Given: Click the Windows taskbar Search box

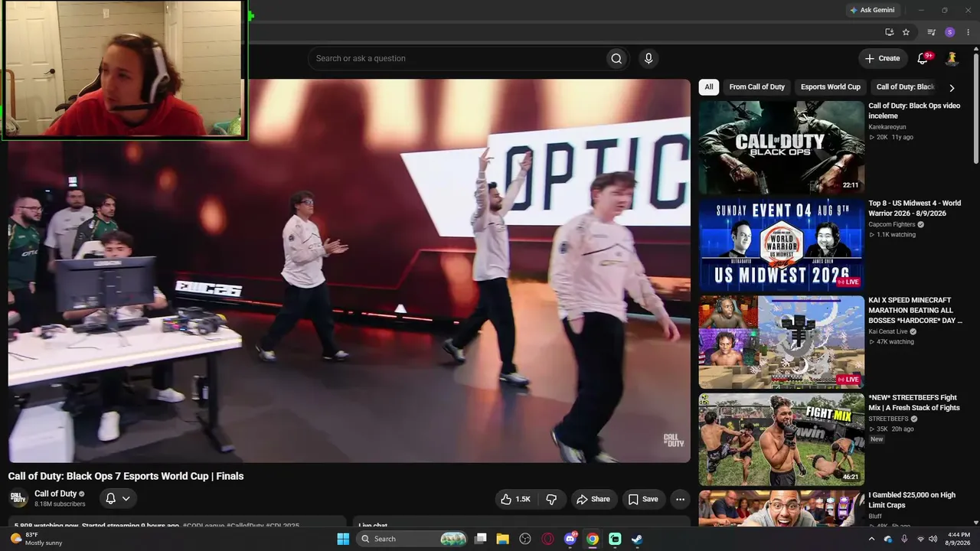Looking at the screenshot, I should point(412,539).
